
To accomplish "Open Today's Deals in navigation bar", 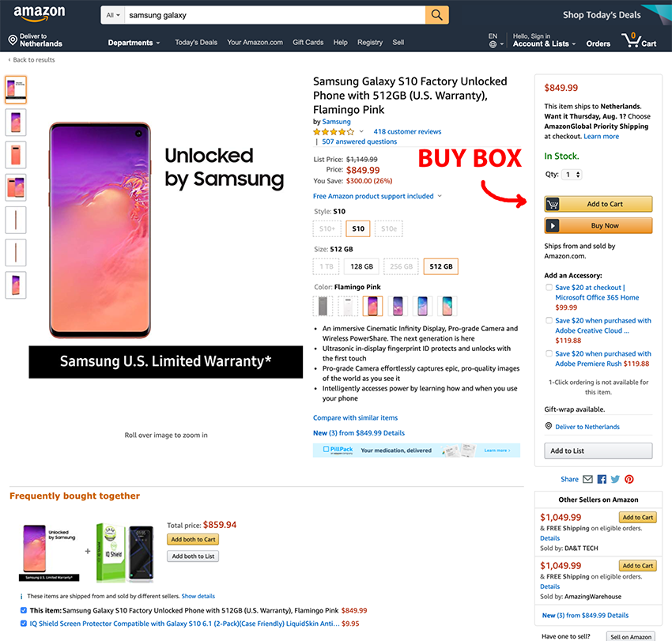I will point(196,43).
